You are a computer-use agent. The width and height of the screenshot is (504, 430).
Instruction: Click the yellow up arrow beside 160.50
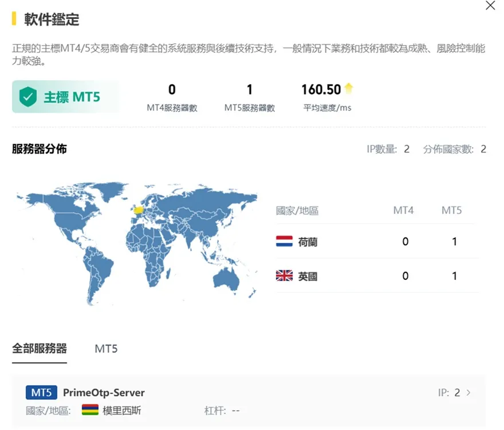[x=349, y=88]
